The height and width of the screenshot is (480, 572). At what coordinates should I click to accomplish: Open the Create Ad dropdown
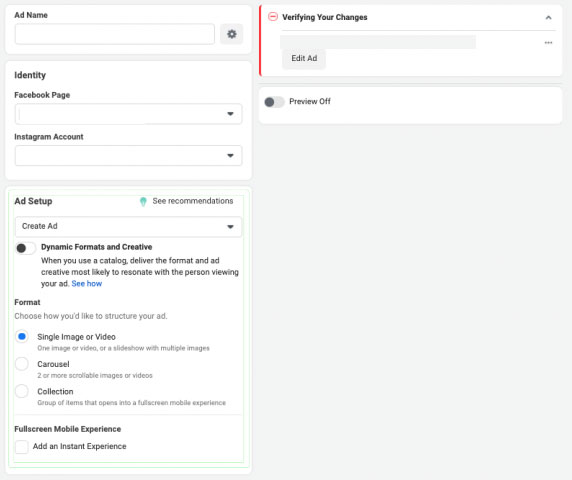[x=128, y=227]
